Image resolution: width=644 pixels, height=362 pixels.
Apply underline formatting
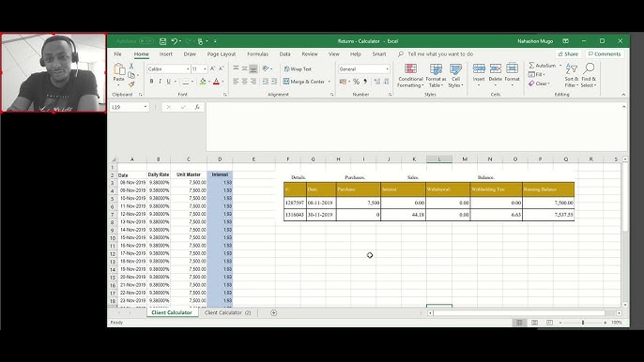(168, 82)
